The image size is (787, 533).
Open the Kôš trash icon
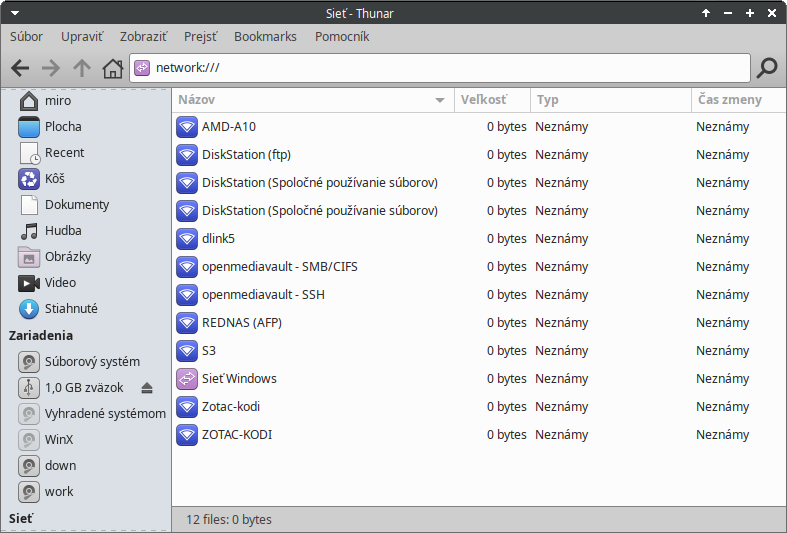click(x=29, y=179)
